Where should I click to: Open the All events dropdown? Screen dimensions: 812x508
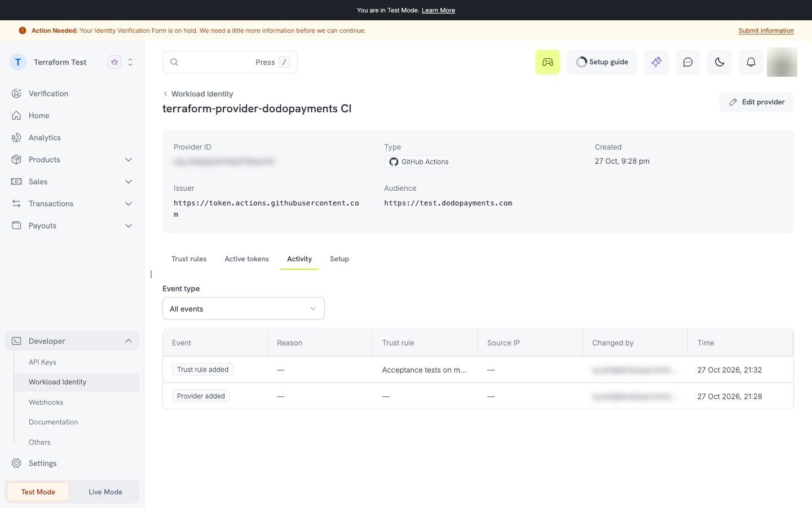coord(244,309)
